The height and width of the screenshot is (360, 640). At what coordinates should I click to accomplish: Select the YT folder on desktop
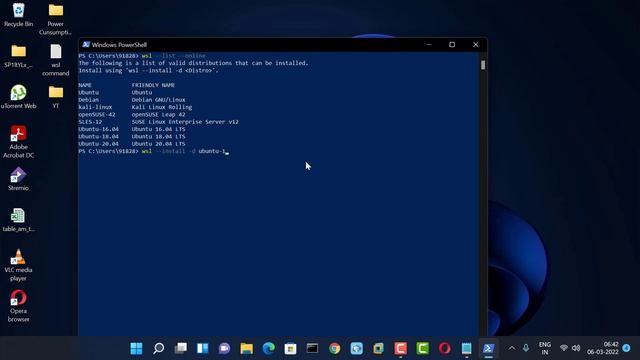56,97
